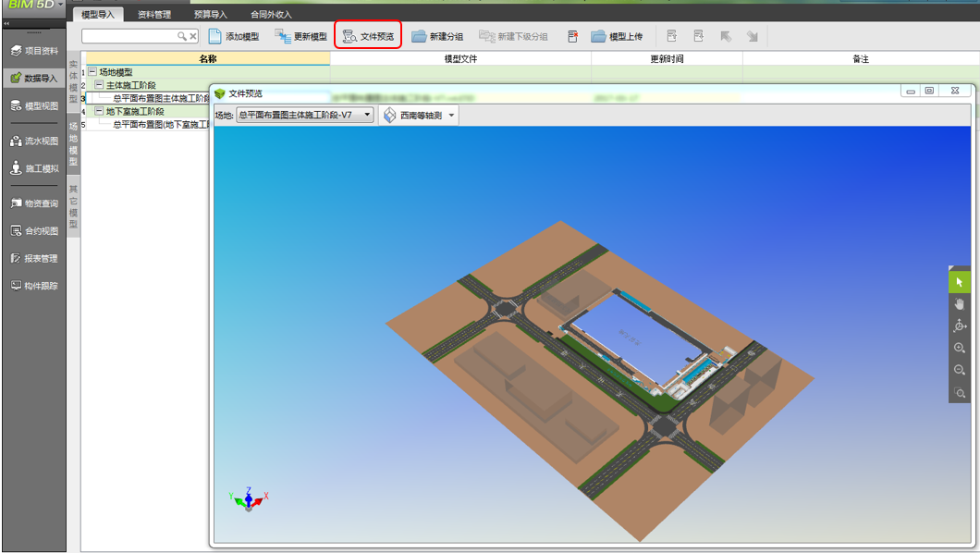The image size is (980, 553).
Task: Click the 新建下级分组 toolbar button
Action: (x=513, y=36)
